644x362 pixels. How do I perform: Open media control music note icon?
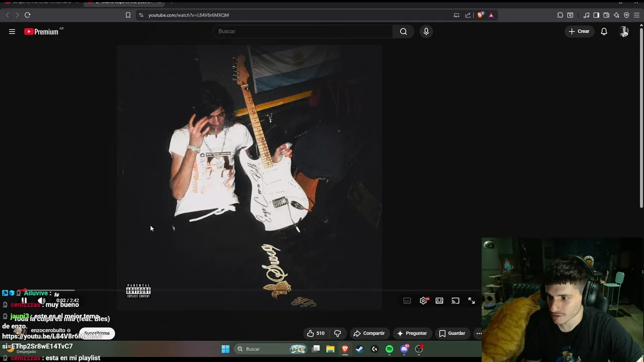click(586, 15)
